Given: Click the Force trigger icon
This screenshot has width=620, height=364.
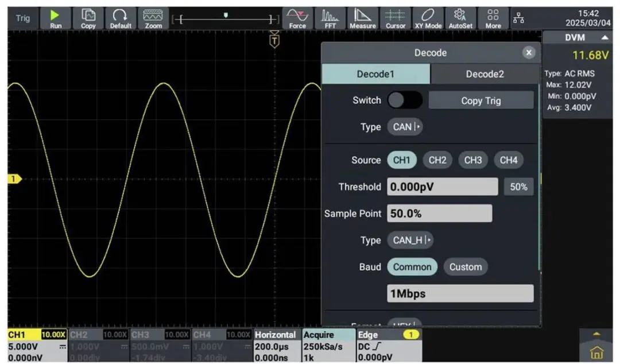Looking at the screenshot, I should [x=297, y=18].
